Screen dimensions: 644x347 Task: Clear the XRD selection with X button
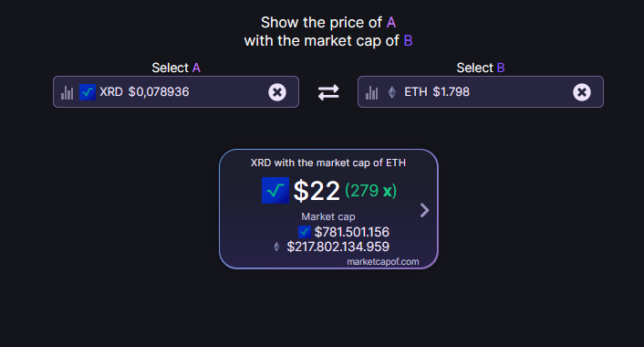coord(277,92)
